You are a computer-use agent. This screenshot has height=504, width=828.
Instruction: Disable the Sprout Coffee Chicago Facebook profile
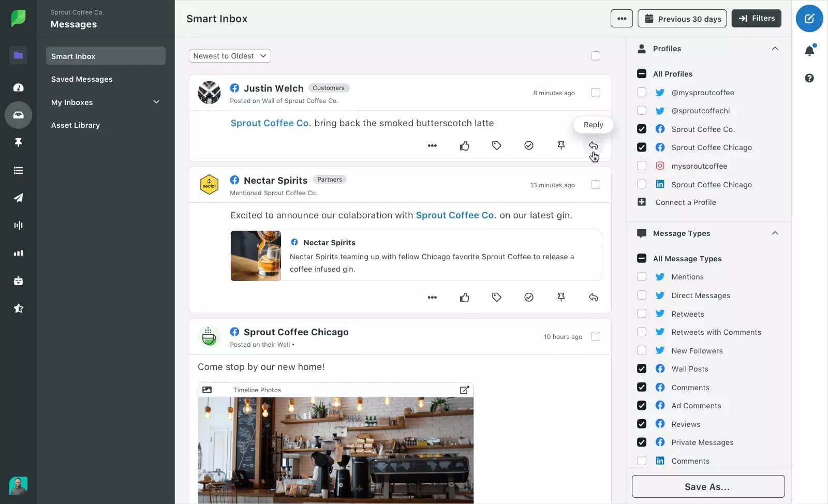642,147
